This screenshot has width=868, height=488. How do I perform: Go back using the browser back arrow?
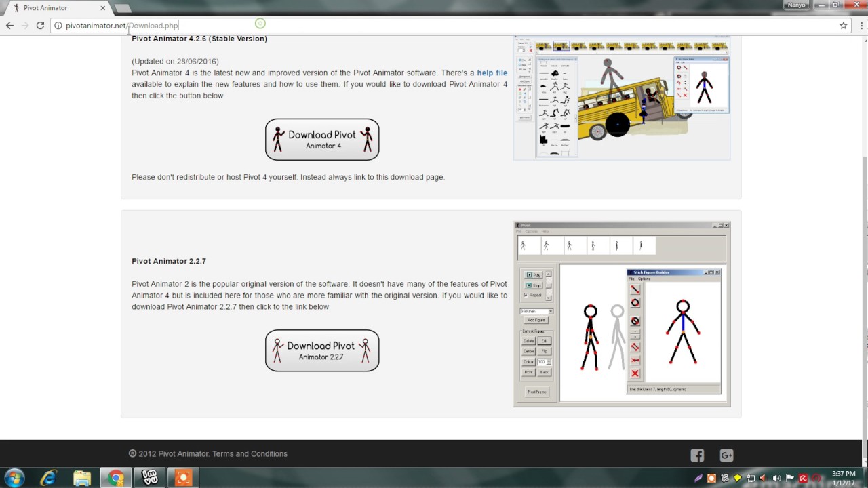[x=9, y=26]
